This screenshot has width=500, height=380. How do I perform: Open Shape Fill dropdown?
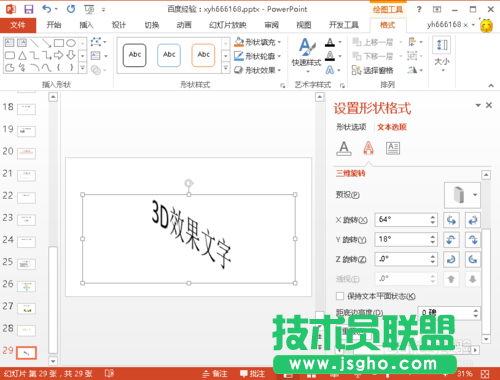pos(258,42)
